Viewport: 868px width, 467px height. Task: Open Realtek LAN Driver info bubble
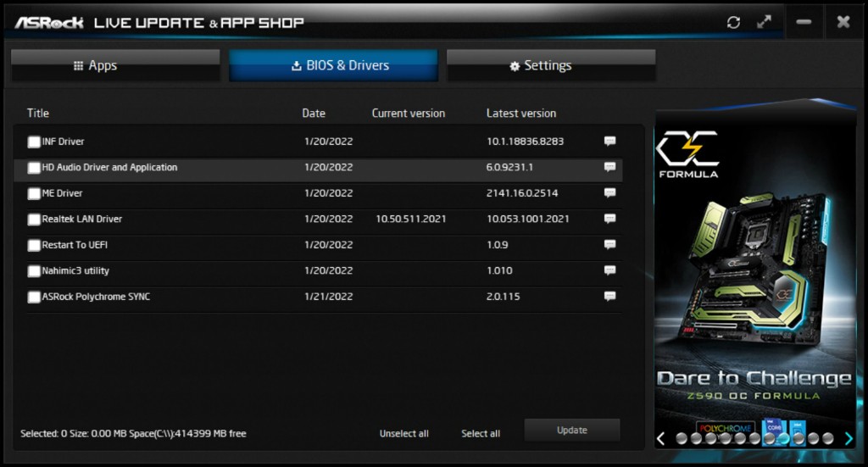click(x=609, y=219)
